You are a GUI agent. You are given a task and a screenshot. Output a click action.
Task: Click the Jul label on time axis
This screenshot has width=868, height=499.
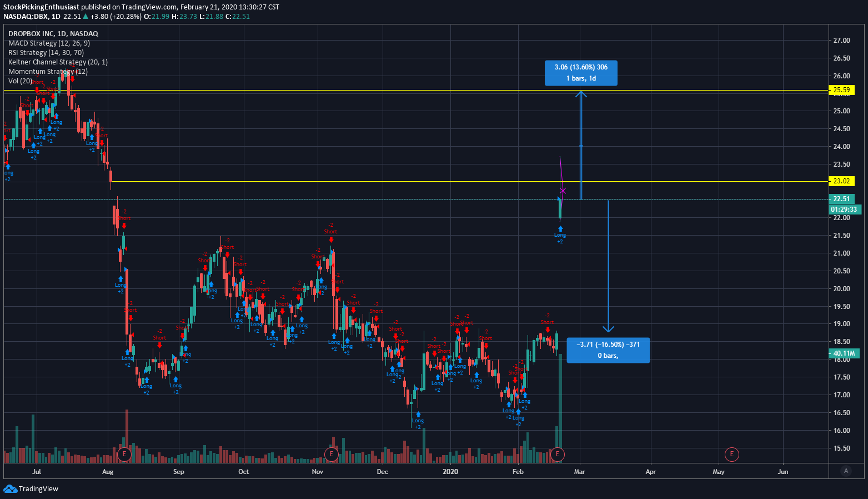37,472
